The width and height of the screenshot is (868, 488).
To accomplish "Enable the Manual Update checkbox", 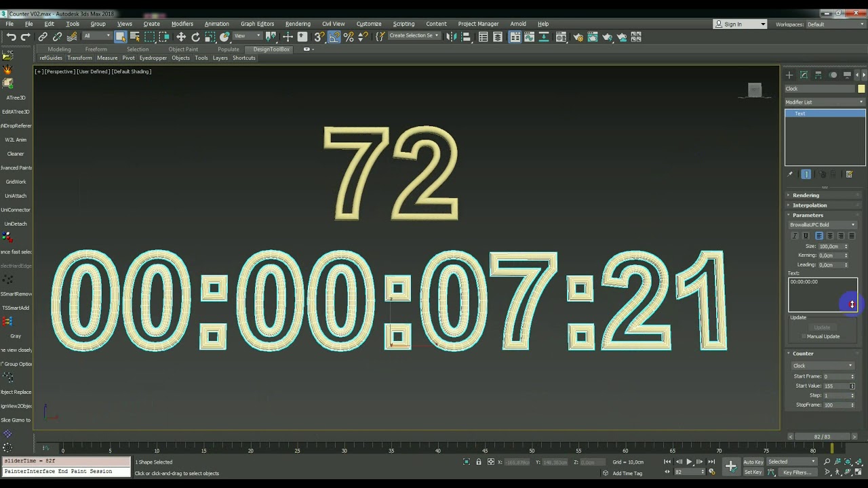I will click(x=804, y=336).
